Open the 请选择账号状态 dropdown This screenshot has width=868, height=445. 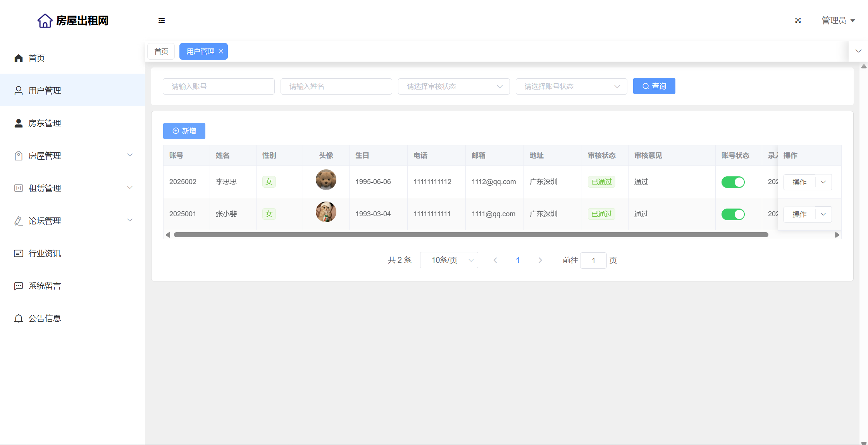click(x=571, y=86)
